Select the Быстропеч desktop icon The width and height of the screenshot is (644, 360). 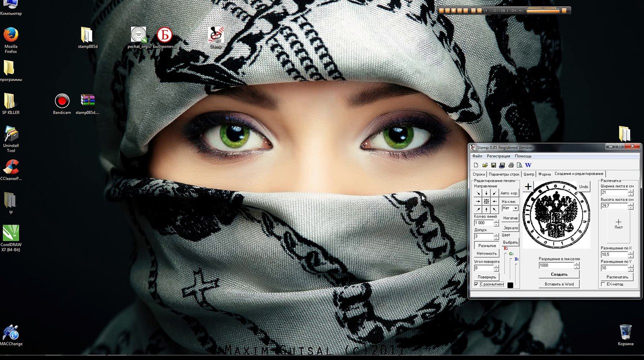pyautogui.click(x=164, y=37)
